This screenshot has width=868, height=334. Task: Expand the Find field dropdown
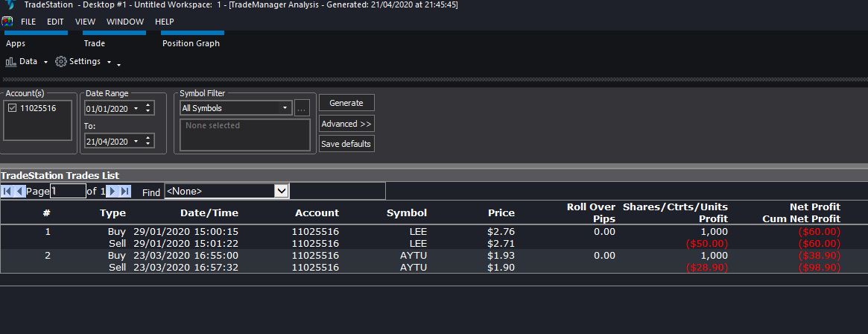pyautogui.click(x=281, y=192)
